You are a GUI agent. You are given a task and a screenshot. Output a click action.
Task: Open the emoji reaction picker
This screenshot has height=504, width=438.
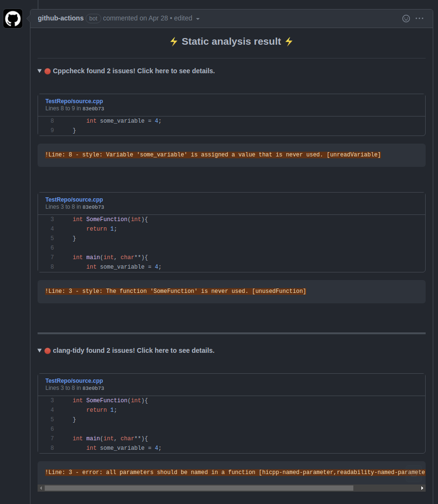pyautogui.click(x=406, y=19)
